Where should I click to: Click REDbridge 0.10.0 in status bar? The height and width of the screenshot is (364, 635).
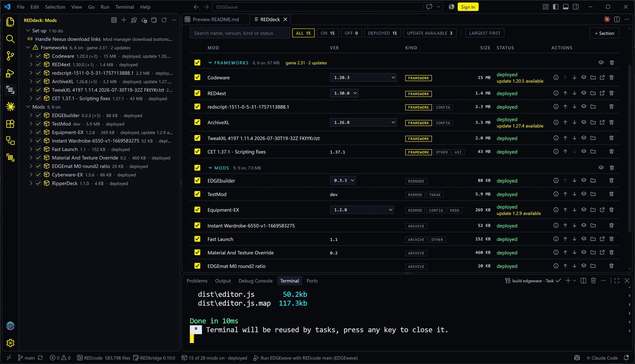(154, 358)
